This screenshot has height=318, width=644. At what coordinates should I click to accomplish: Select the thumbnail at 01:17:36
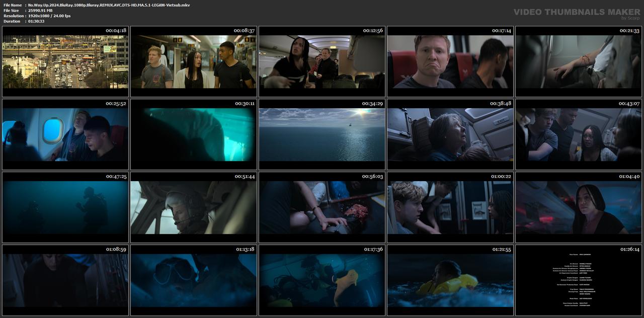point(322,280)
